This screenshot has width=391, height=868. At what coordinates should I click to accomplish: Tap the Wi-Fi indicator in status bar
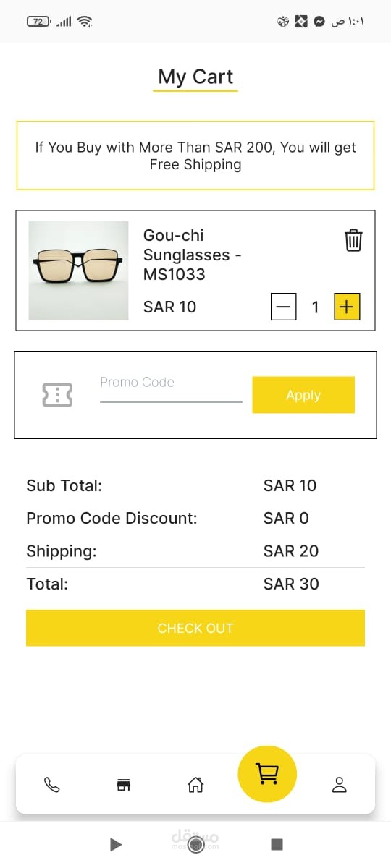click(85, 22)
